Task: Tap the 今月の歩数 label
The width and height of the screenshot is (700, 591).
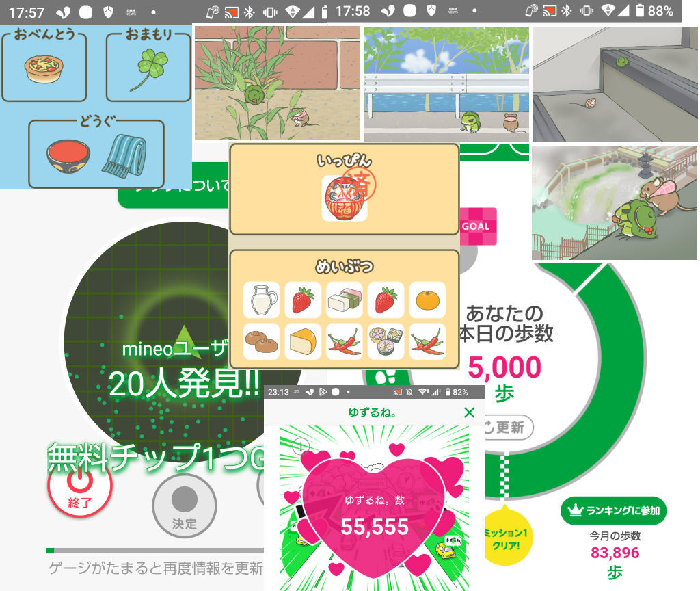Action: point(615,536)
